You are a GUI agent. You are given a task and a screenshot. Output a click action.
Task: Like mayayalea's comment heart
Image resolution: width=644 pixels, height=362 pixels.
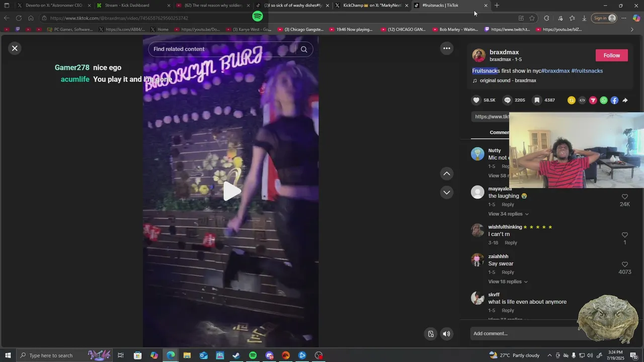point(625,197)
